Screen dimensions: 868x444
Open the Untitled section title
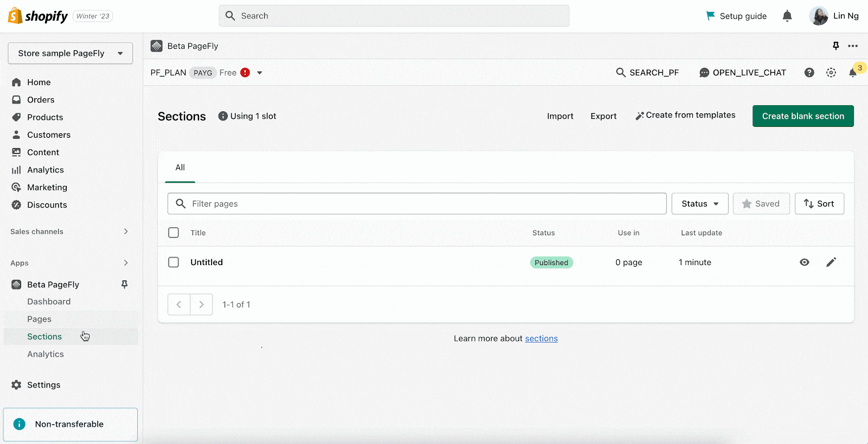tap(207, 262)
